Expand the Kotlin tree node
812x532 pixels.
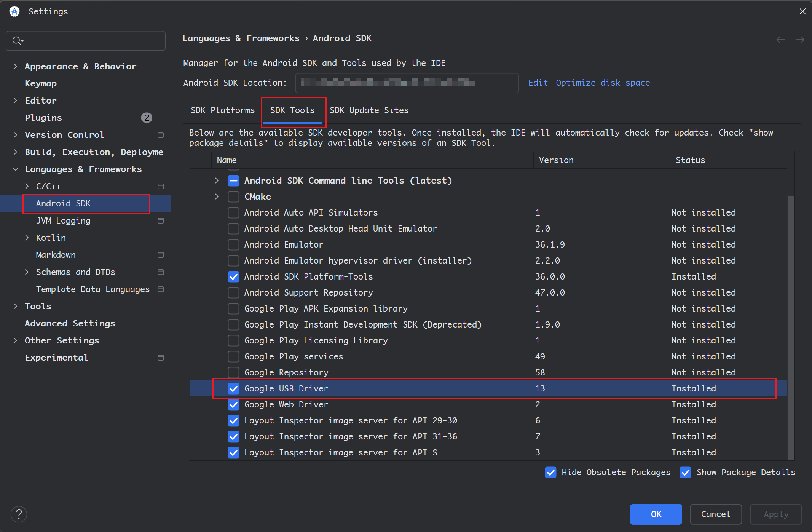[27, 238]
